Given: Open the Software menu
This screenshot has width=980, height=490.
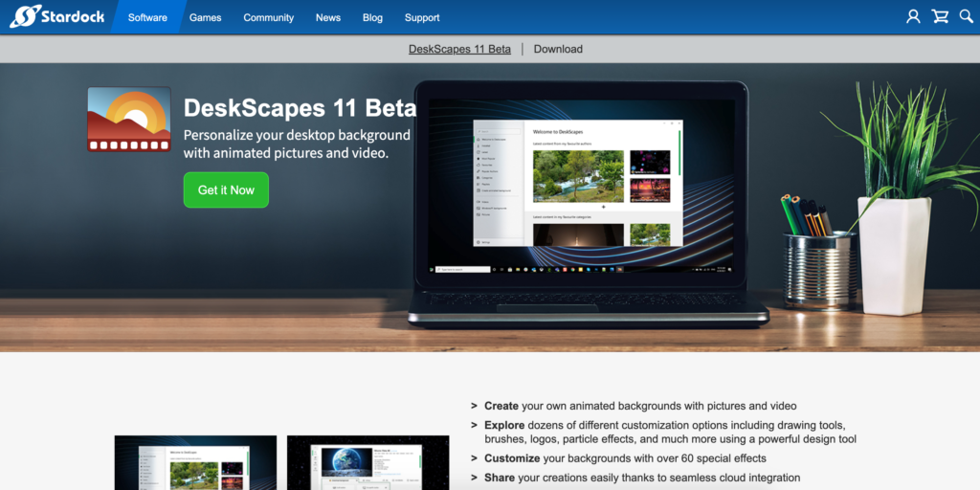Looking at the screenshot, I should [x=147, y=17].
